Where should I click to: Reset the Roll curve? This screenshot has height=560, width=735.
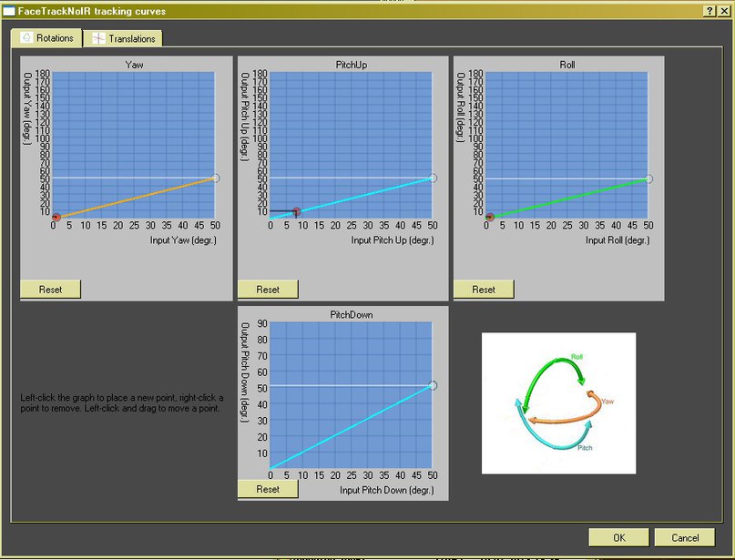[x=484, y=290]
